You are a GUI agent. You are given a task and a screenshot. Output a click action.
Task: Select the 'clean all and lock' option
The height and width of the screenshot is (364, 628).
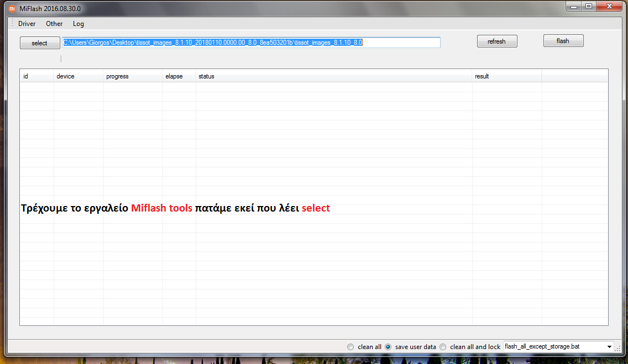pos(443,347)
